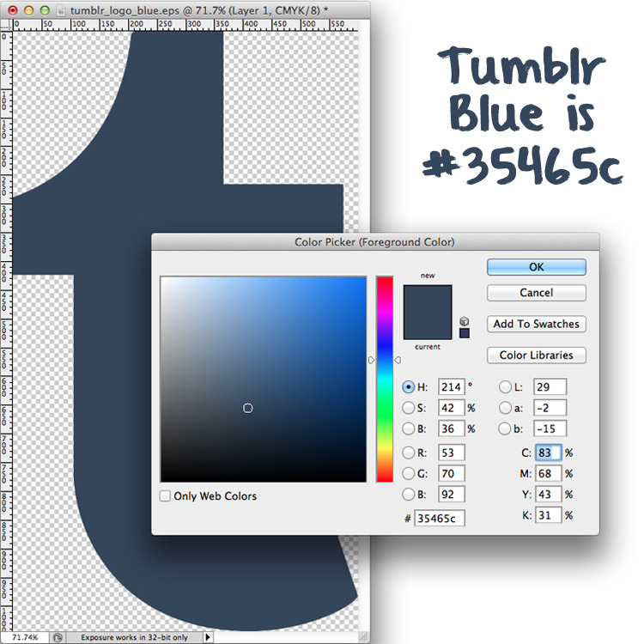Click the hex color field 35465c
This screenshot has width=644, height=644.
[439, 519]
